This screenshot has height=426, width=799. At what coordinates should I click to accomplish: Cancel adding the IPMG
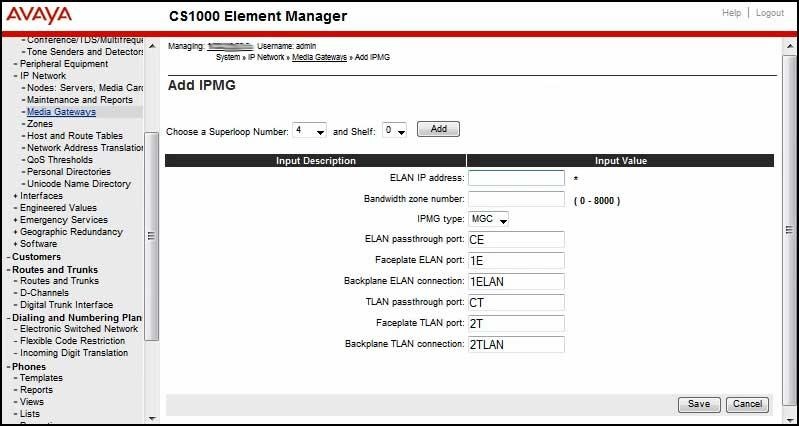coord(747,404)
